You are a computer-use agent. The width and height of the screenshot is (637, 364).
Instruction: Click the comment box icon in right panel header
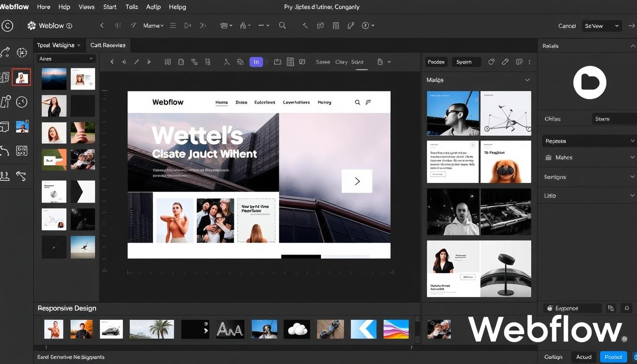[519, 62]
